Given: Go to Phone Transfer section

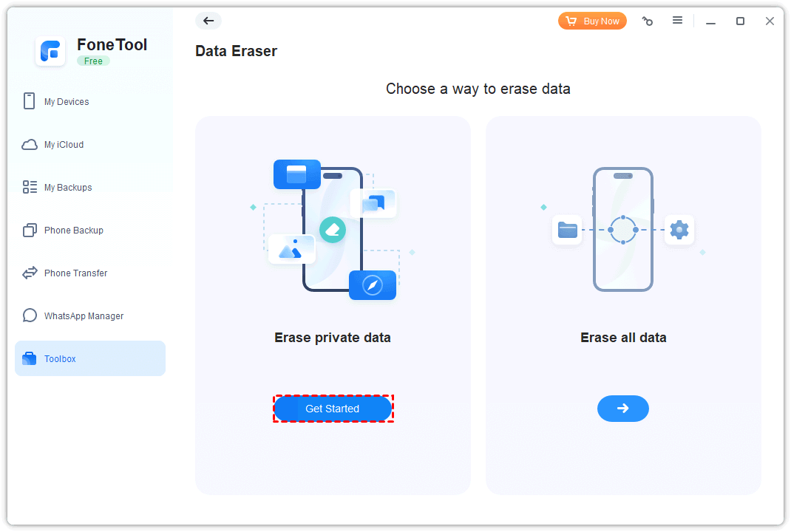Looking at the screenshot, I should pyautogui.click(x=75, y=273).
